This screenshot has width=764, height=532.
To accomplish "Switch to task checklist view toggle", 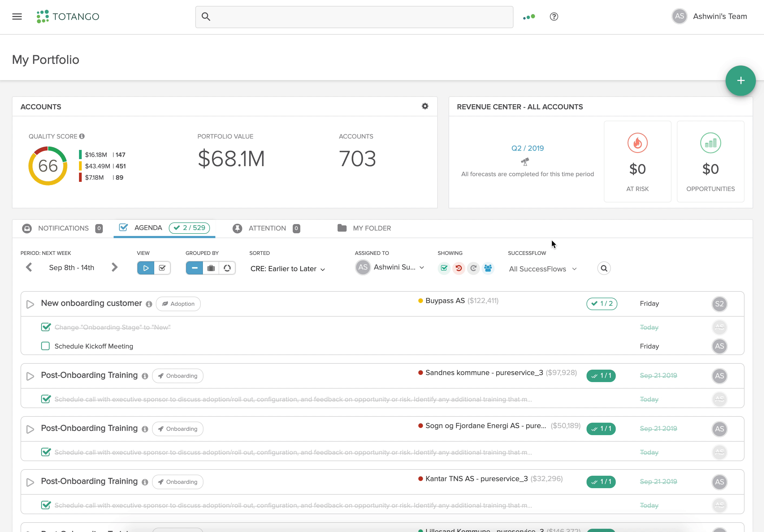I will point(162,268).
